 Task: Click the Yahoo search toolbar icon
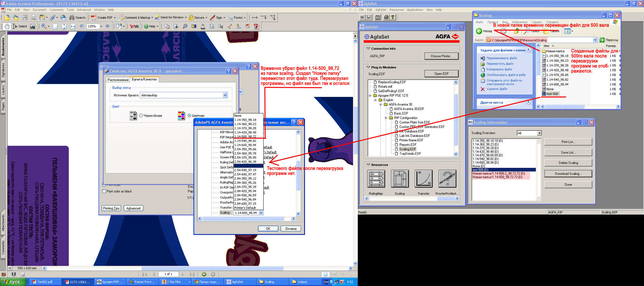click(134, 26)
